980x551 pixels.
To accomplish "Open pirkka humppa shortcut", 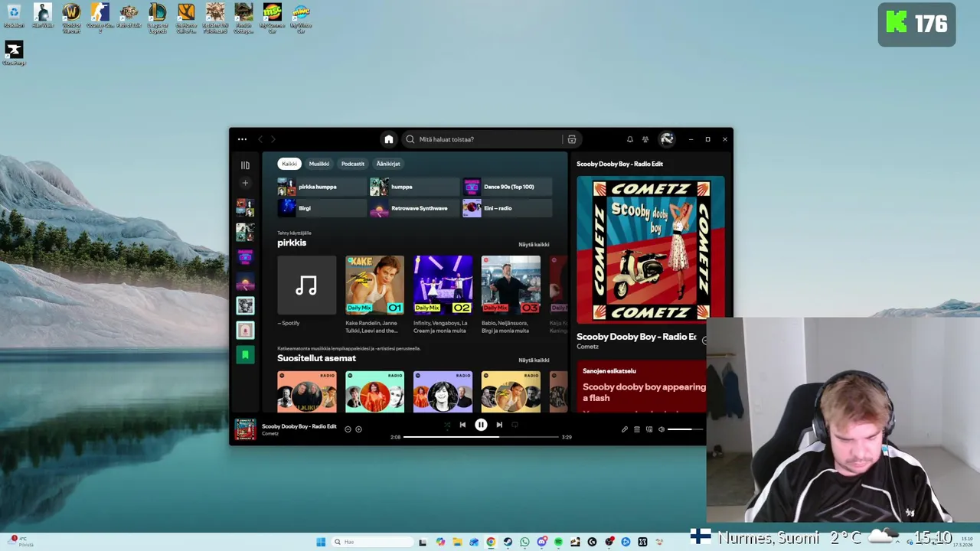I will point(322,187).
